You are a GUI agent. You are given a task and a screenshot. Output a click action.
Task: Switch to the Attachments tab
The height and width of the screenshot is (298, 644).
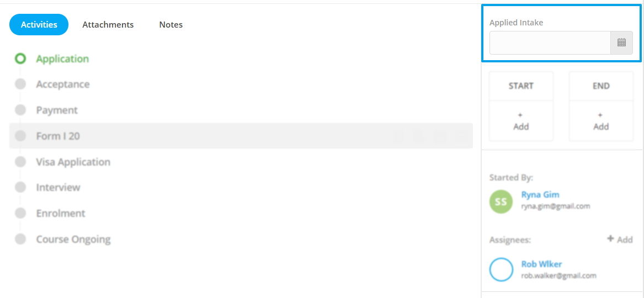(x=108, y=25)
